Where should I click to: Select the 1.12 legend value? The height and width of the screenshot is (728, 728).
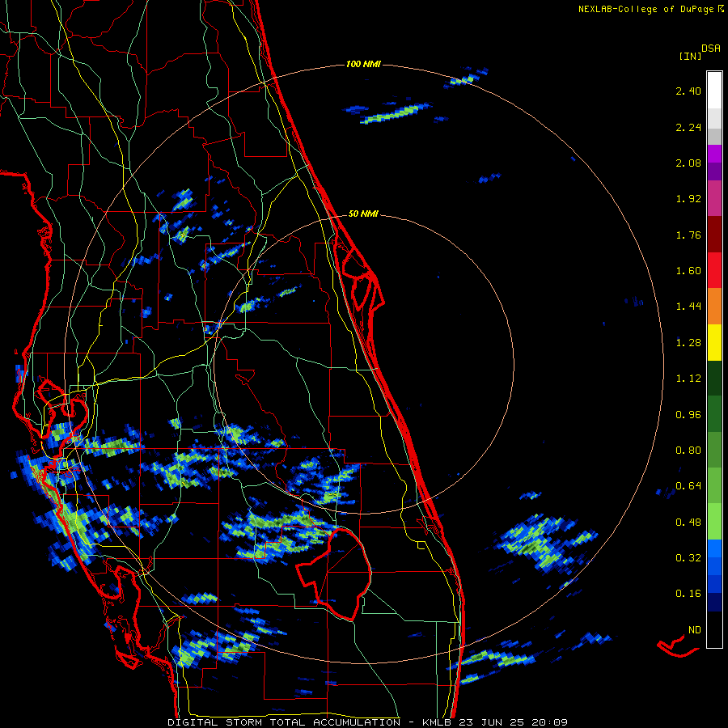[688, 379]
